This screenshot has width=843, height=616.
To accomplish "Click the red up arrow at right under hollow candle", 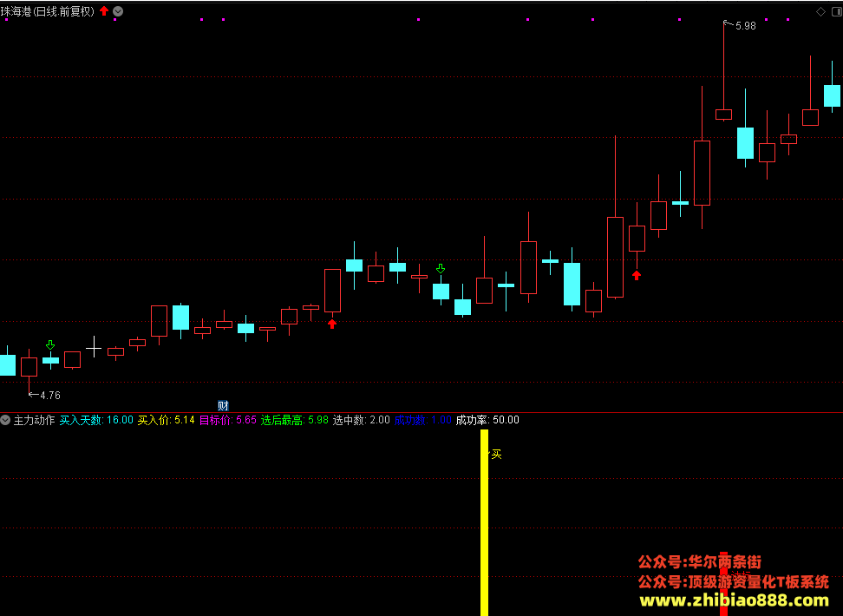I will pyautogui.click(x=637, y=275).
